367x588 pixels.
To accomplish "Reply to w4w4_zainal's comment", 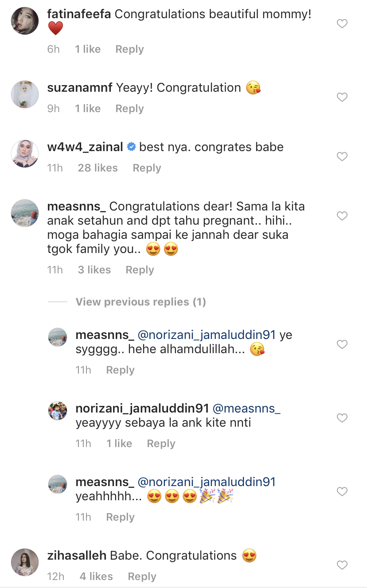I will point(147,168).
